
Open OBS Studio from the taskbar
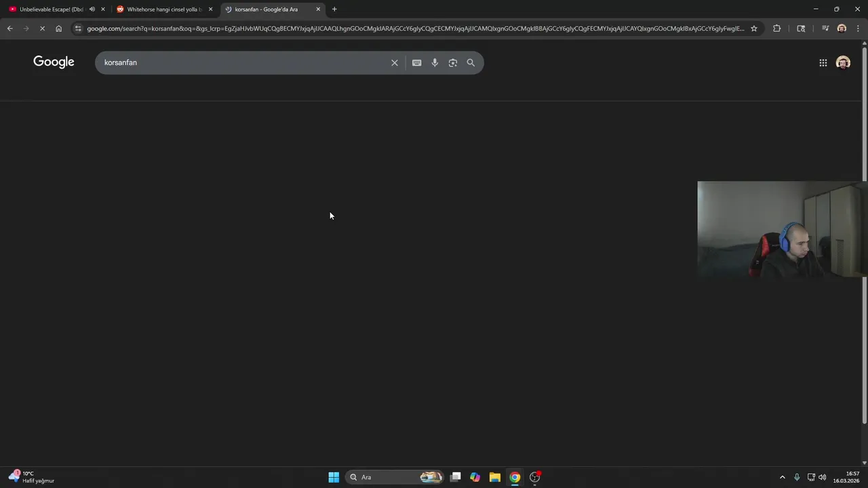534,477
